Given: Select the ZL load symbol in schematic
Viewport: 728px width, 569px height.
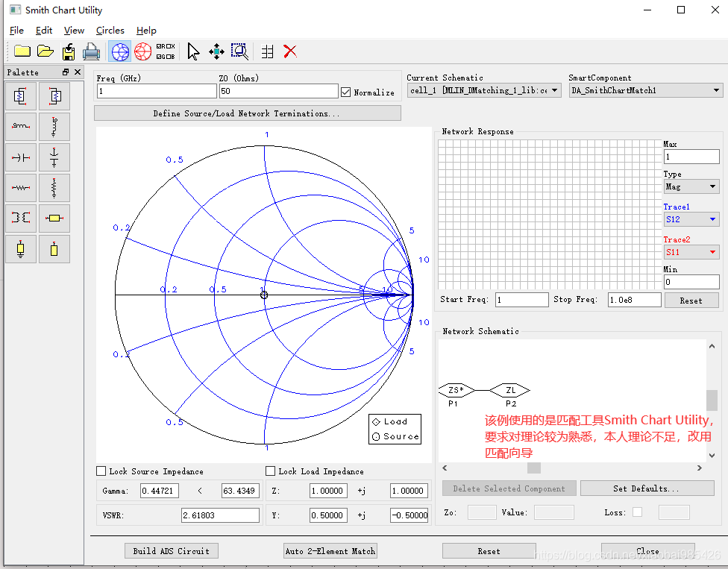Looking at the screenshot, I should click(509, 390).
